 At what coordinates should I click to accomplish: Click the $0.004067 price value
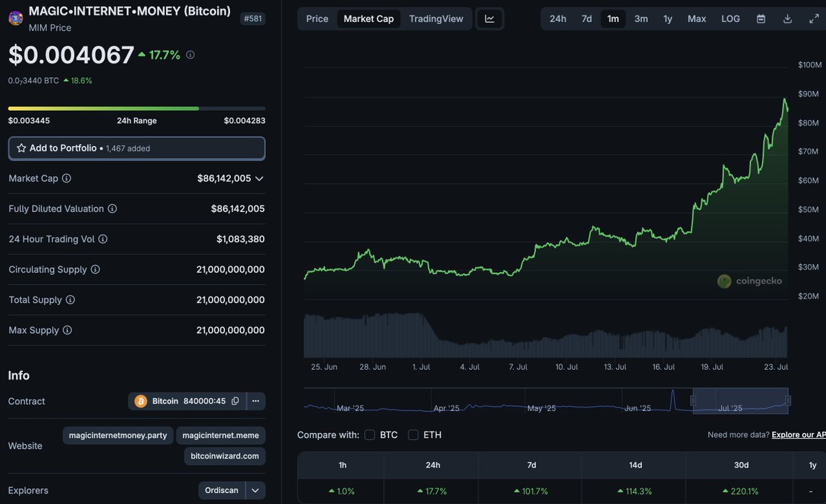pyautogui.click(x=71, y=55)
